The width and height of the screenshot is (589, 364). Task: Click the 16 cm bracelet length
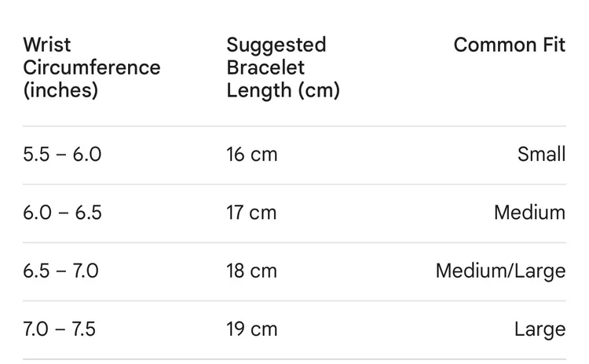252,154
